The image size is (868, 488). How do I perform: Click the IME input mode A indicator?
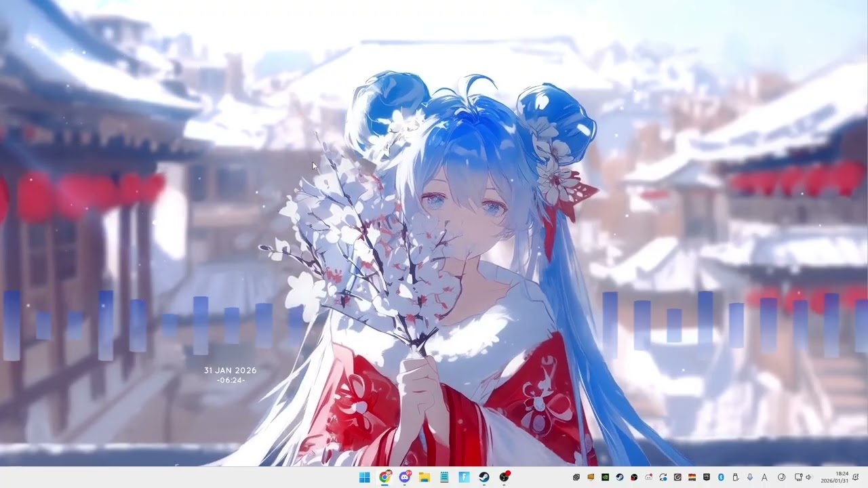[764, 477]
